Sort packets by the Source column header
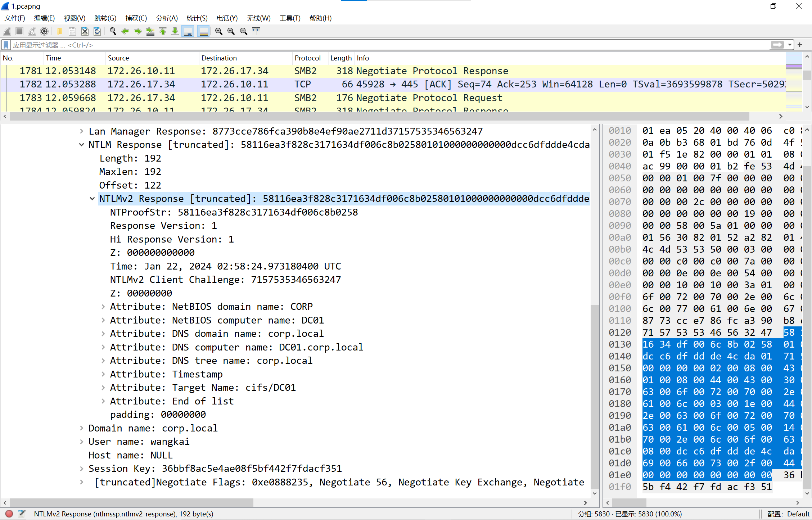The height and width of the screenshot is (520, 812). 152,58
